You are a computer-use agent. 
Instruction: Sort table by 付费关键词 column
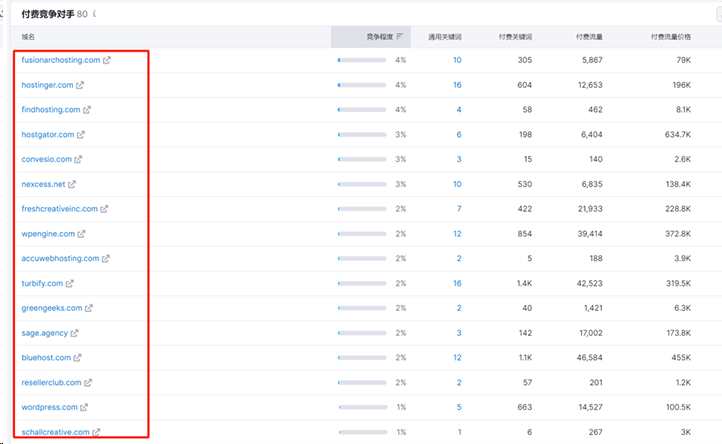(515, 37)
